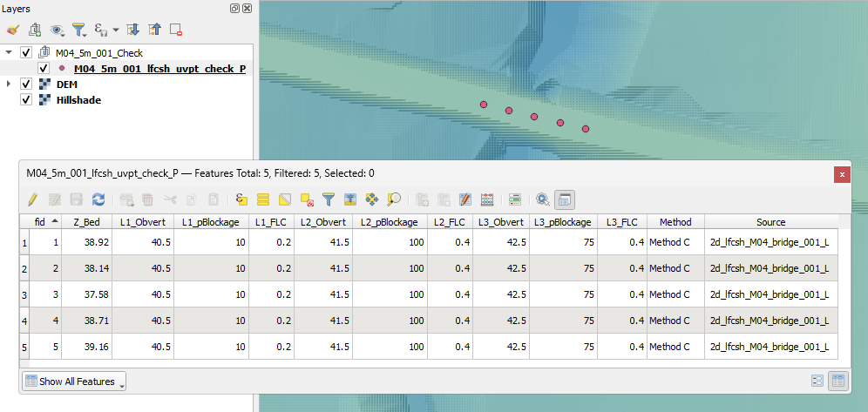
Task: Click the L1_Obvert column header
Action: point(142,222)
